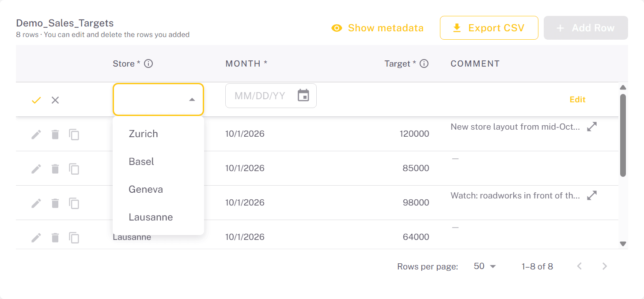
Task: Collapse the Store dropdown field
Action: [158, 100]
